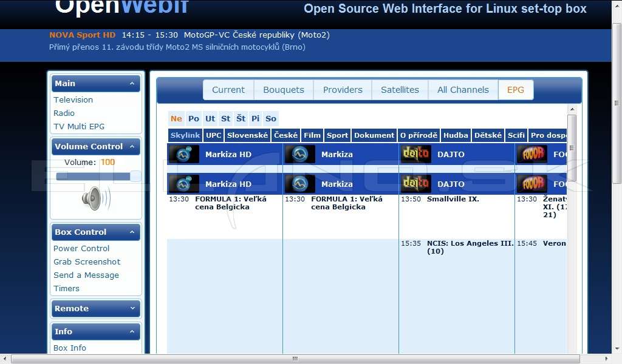Open Grab Screenshot
Image resolution: width=622 pixels, height=364 pixels.
tap(87, 262)
